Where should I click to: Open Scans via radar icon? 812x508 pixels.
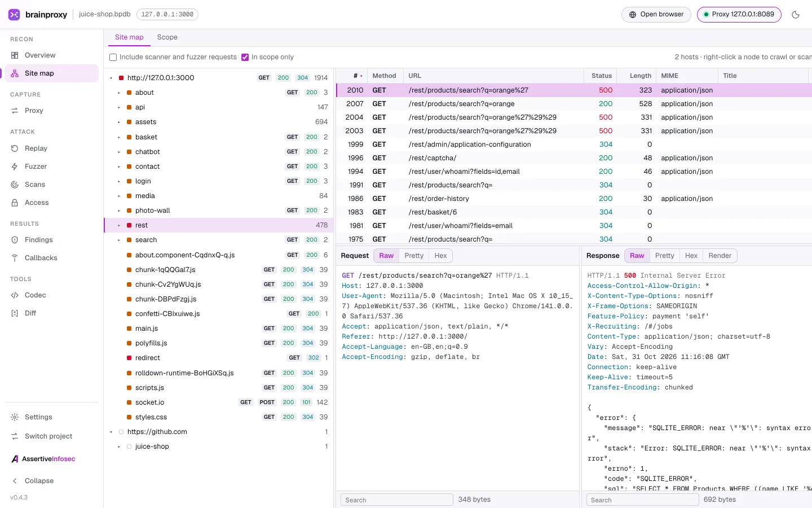[15, 185]
